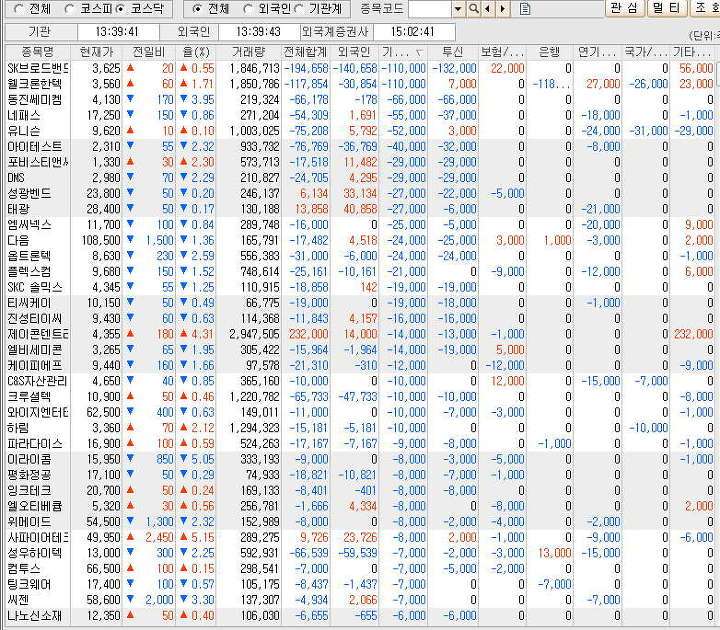Select the 태광 stock name

(x=18, y=209)
